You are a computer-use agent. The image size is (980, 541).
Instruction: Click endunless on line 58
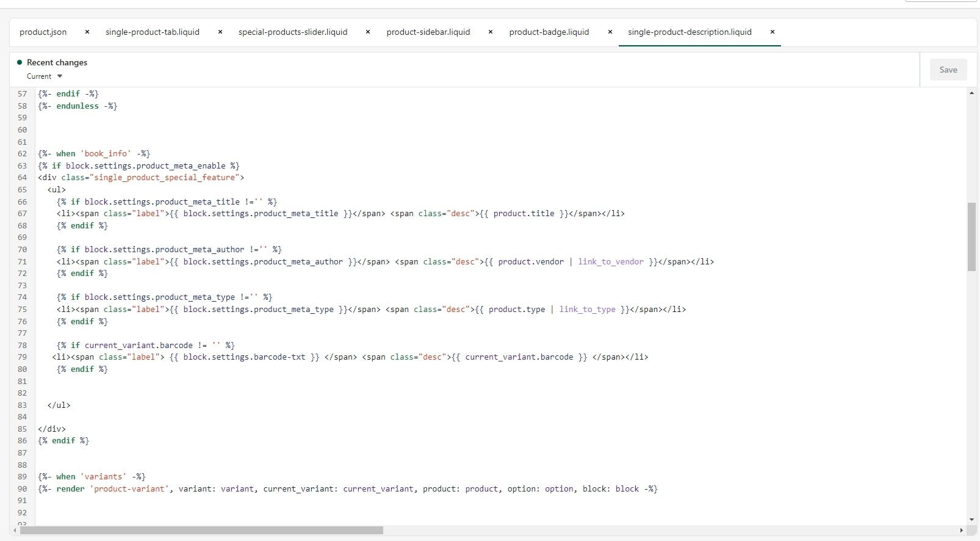click(x=77, y=106)
